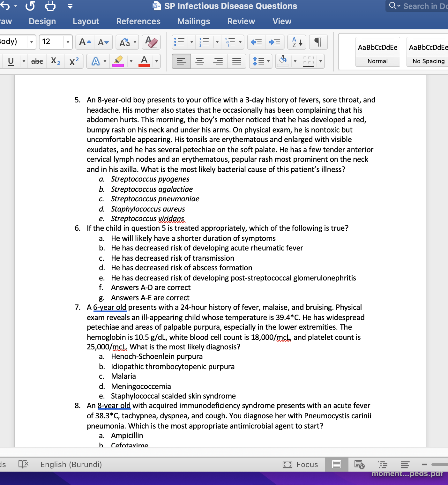This screenshot has width=448, height=485.
Task: Open Text Effects A menu
Action: 99,61
